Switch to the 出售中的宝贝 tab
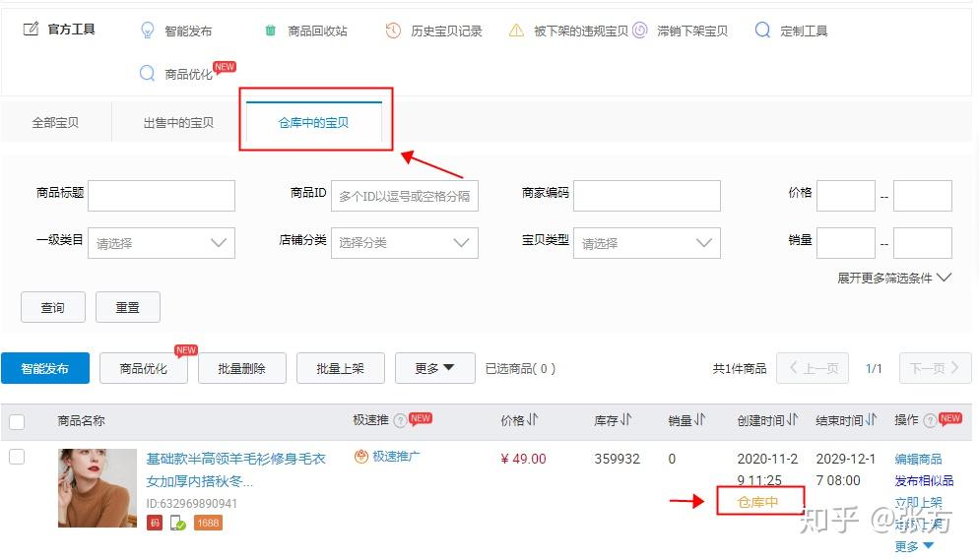 pyautogui.click(x=178, y=123)
